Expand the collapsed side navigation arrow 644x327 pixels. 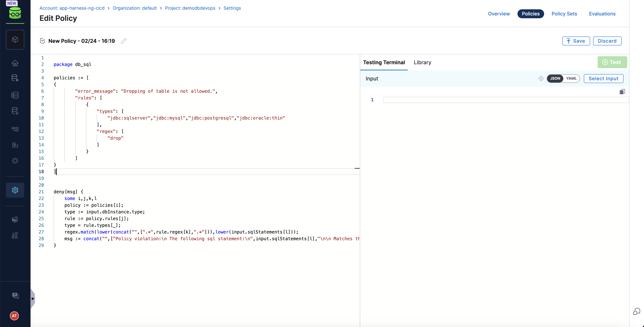pyautogui.click(x=33, y=299)
